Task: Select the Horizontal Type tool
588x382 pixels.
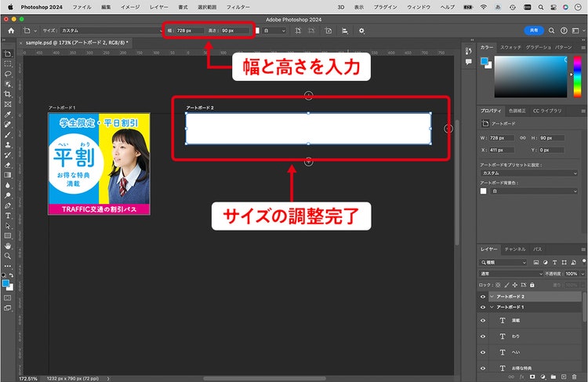Action: (8, 216)
